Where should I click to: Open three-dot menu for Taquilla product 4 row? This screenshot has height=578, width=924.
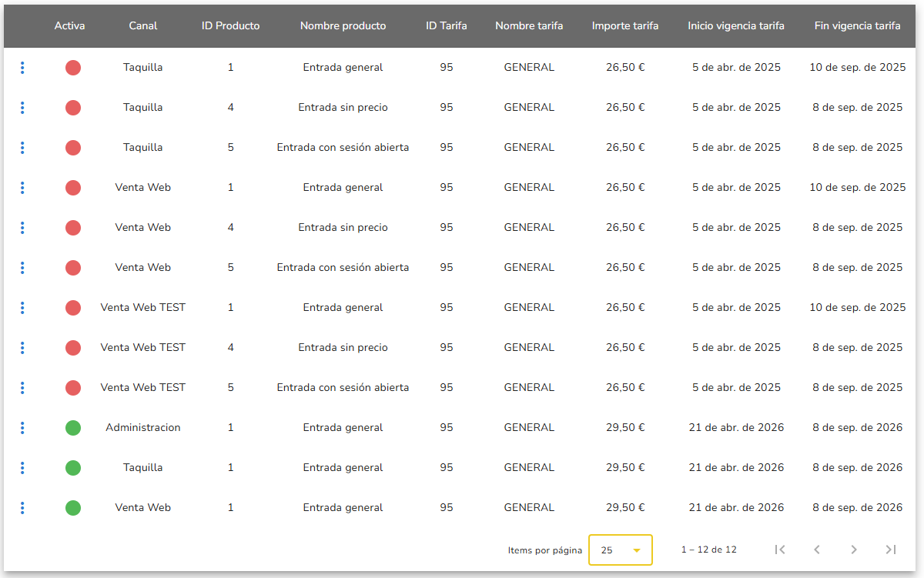[x=22, y=108]
